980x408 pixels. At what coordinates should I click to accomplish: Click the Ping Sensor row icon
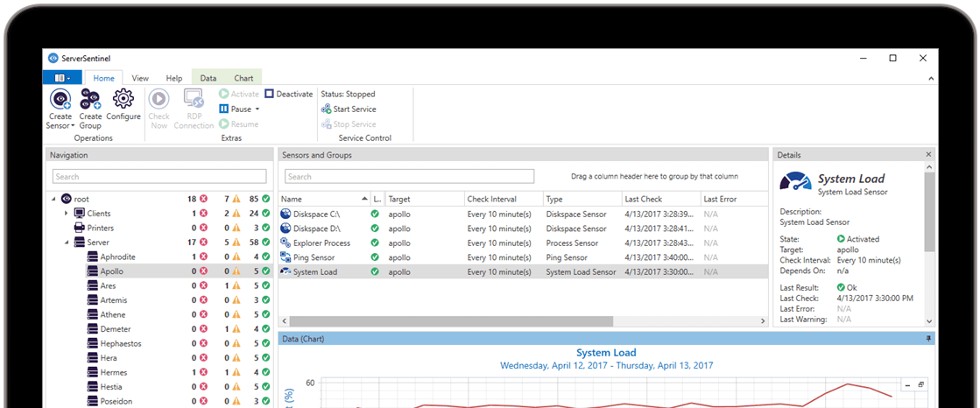click(286, 257)
